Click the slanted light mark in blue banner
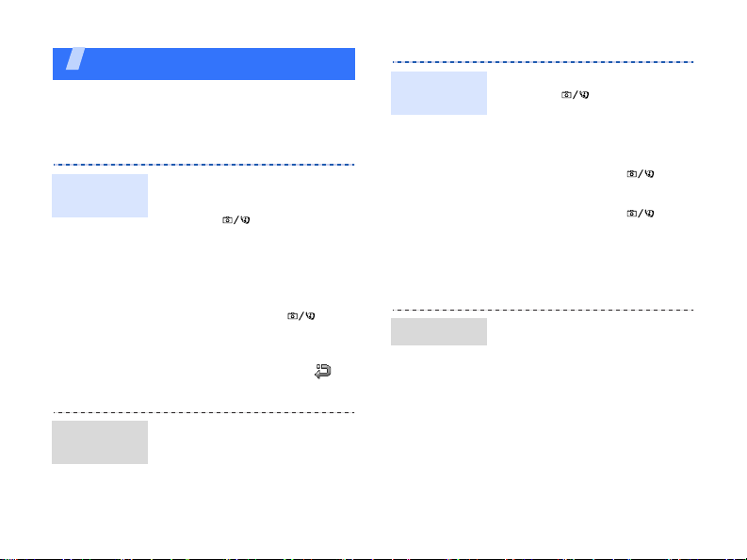 [x=75, y=58]
